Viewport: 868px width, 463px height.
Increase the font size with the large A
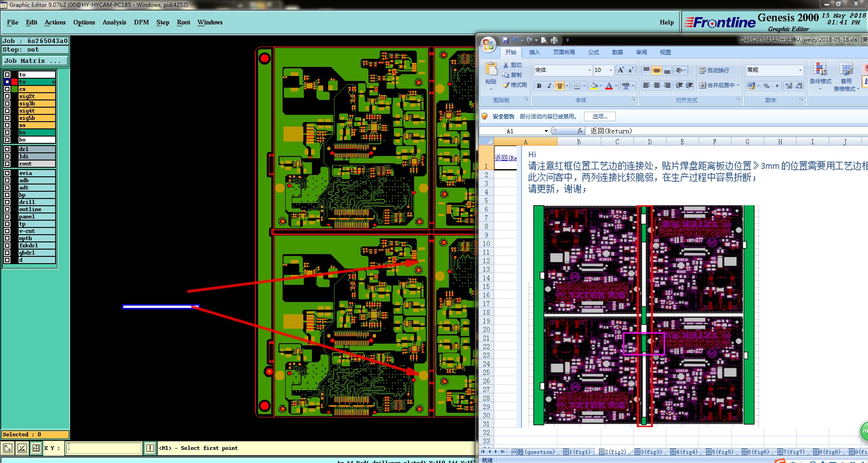tap(621, 70)
